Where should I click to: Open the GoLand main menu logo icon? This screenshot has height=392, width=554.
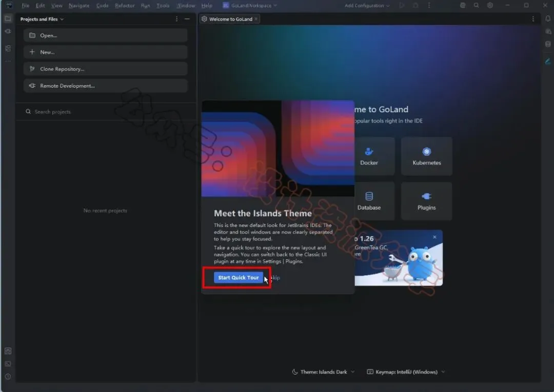coord(9,5)
